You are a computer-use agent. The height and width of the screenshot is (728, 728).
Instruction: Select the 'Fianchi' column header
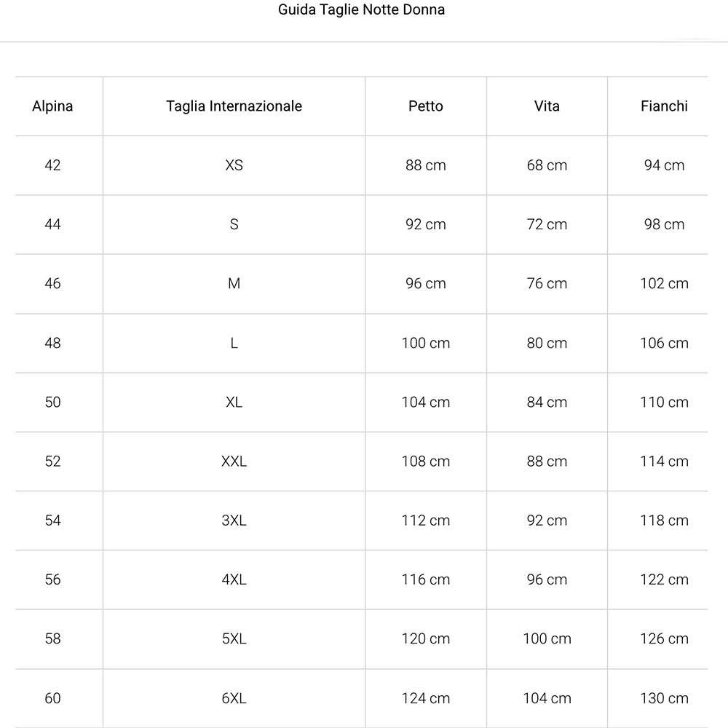[x=664, y=106]
